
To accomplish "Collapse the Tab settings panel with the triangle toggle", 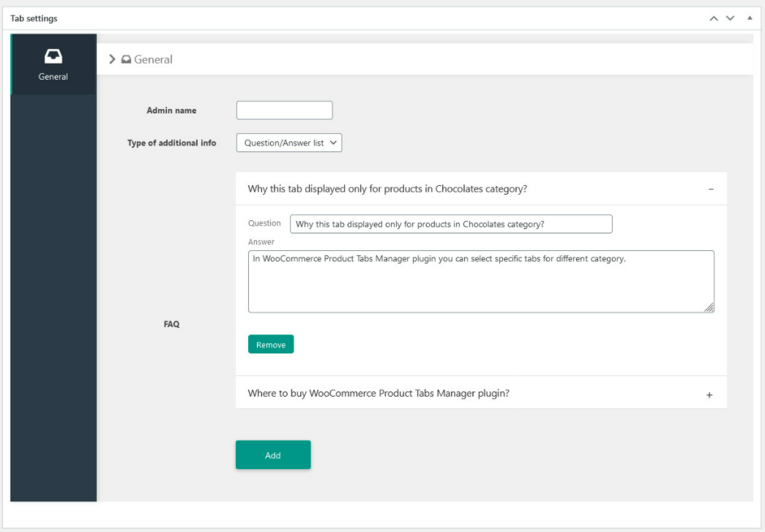I will tap(750, 18).
